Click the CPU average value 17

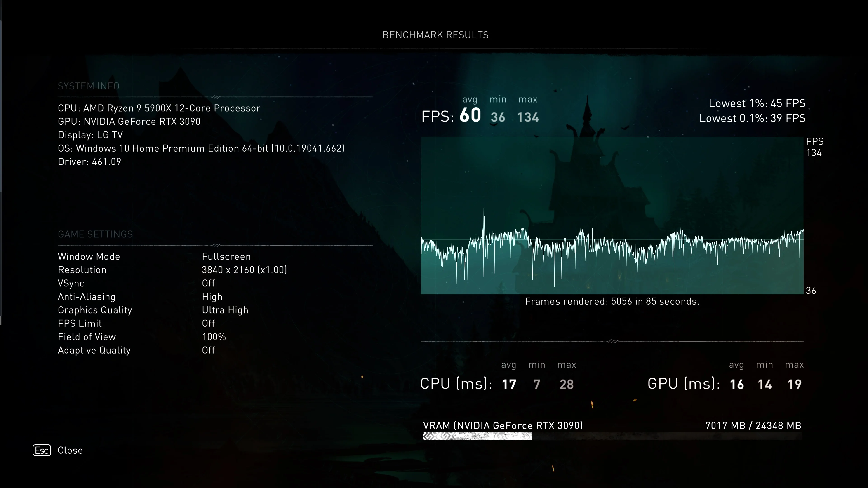click(x=509, y=385)
